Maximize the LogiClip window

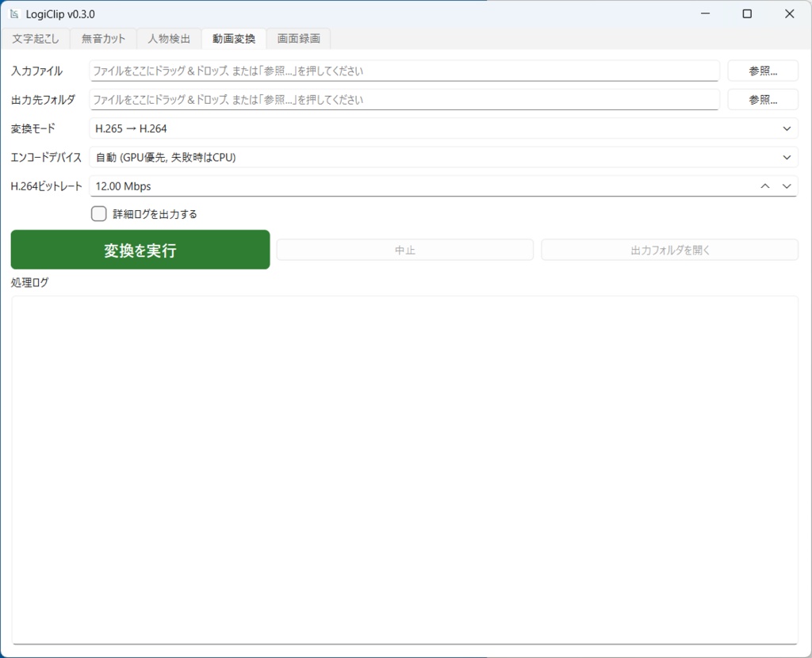[x=747, y=14]
